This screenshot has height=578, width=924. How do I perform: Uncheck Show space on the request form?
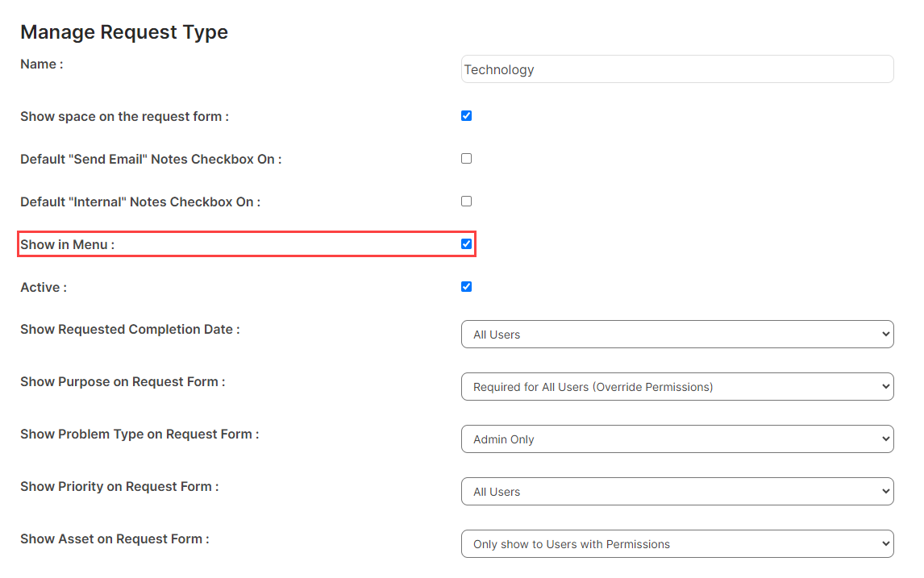(467, 116)
